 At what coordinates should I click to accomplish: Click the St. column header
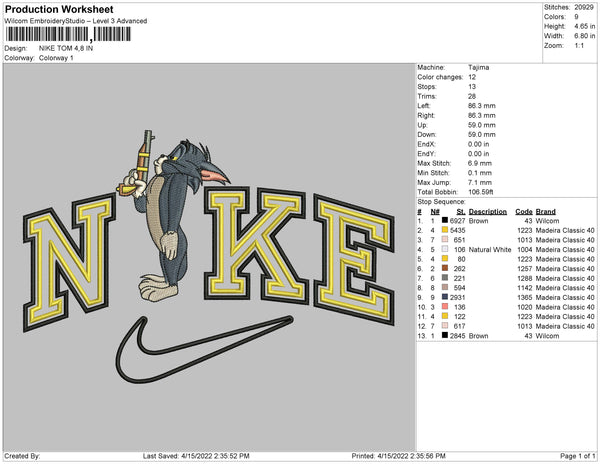(x=461, y=212)
